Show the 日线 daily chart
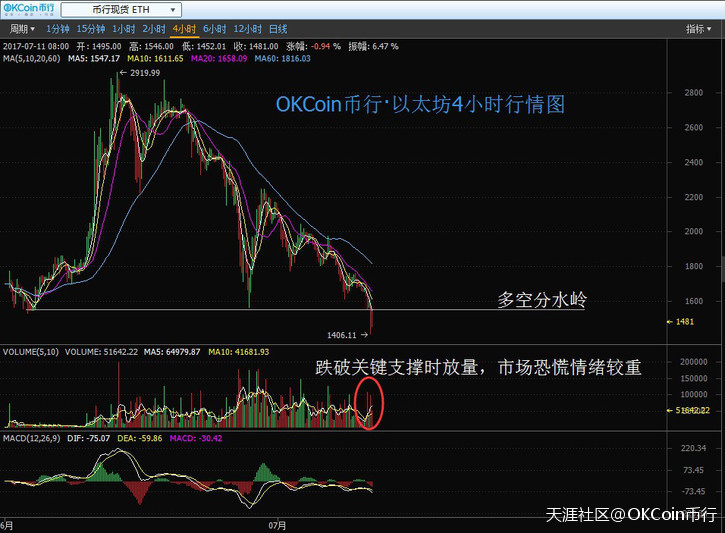The width and height of the screenshot is (725, 533). coord(279,30)
